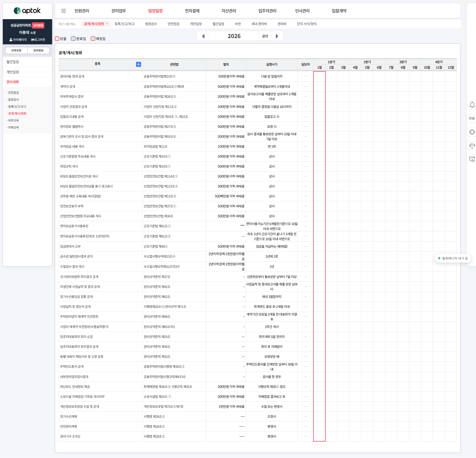476x458 pixels.
Task: Open 개인일정 in sidebar
Action: coord(27,72)
